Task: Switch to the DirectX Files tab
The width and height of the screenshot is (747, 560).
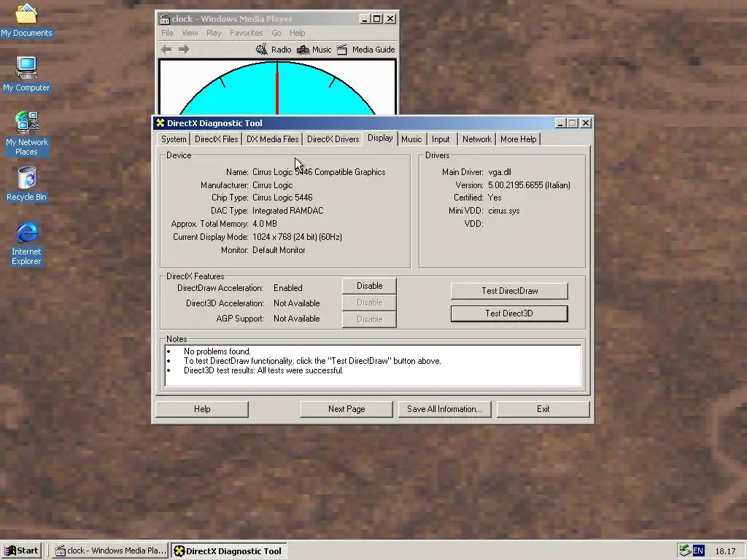Action: coord(216,139)
